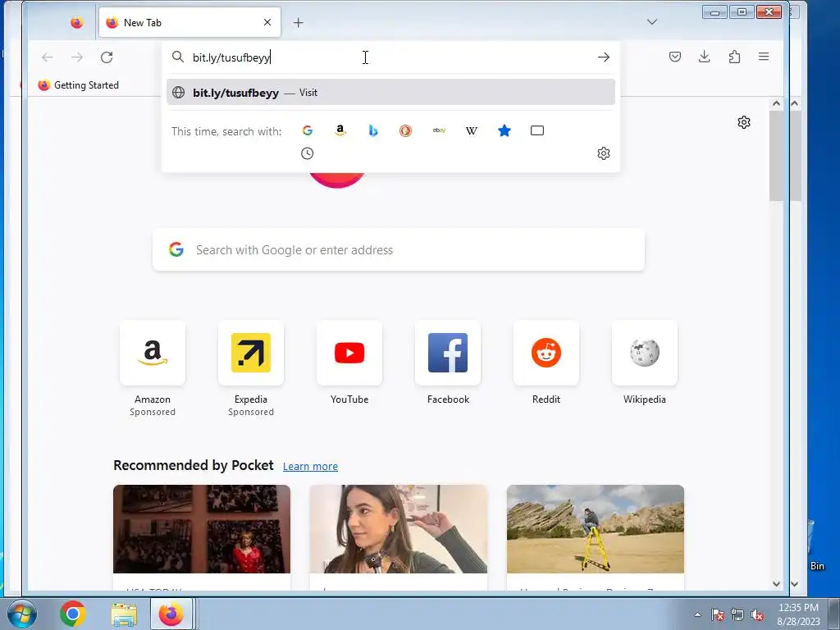
Task: Search this time with Wikipedia
Action: [x=472, y=130]
